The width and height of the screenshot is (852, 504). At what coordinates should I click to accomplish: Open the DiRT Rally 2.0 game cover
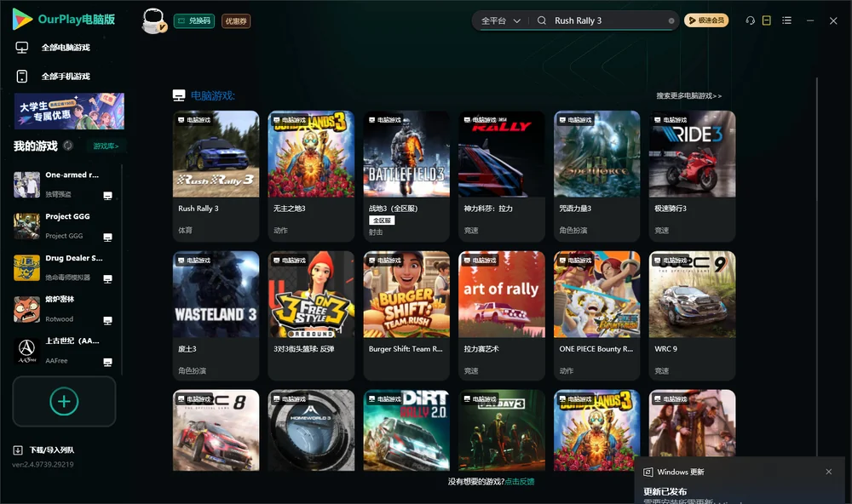point(406,430)
